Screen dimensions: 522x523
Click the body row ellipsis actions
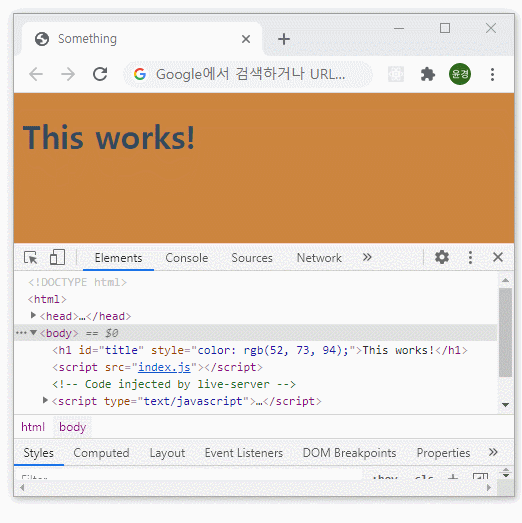click(21, 333)
